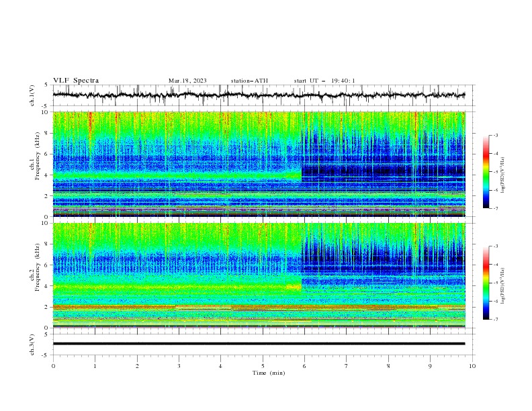Image resolution: width=532 pixels, height=411 pixels.
Task: Click the flat ch.3 waveform trace
Action: tap(259, 344)
